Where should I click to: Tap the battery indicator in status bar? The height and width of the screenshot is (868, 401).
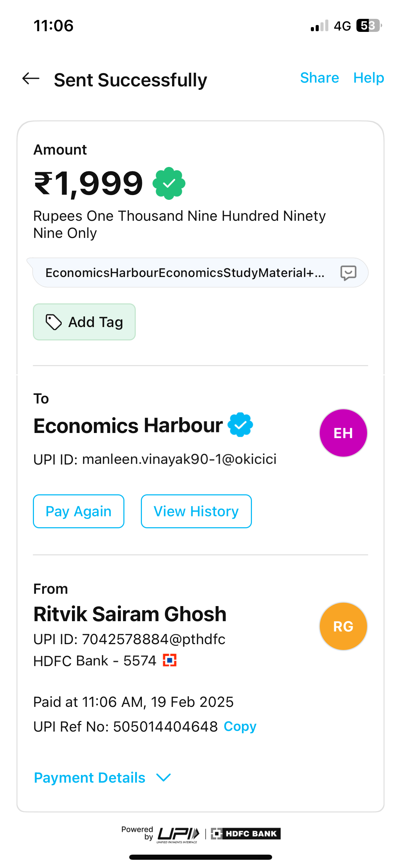click(369, 26)
